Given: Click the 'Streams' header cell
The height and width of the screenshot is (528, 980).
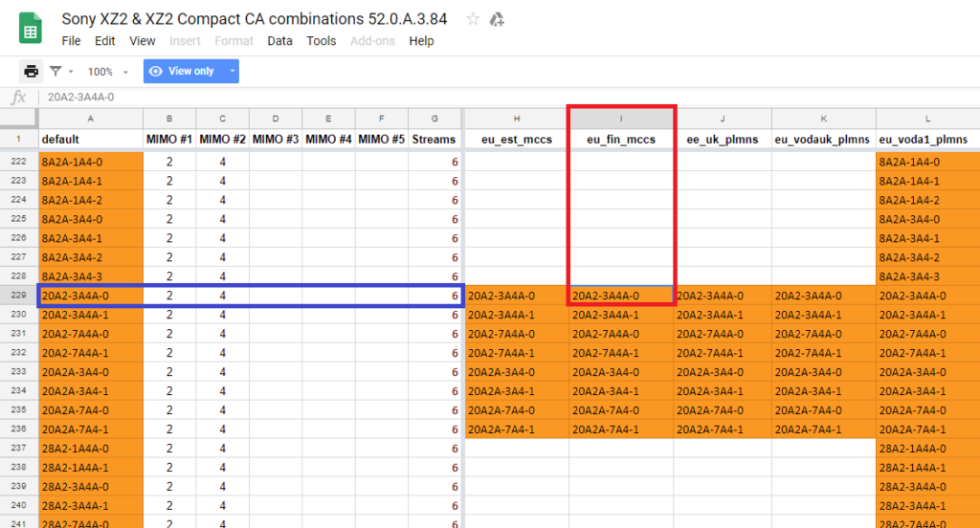Looking at the screenshot, I should coord(434,140).
